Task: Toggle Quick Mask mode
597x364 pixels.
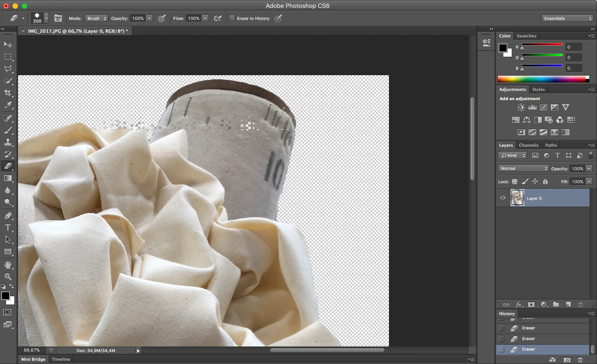Action: click(7, 312)
